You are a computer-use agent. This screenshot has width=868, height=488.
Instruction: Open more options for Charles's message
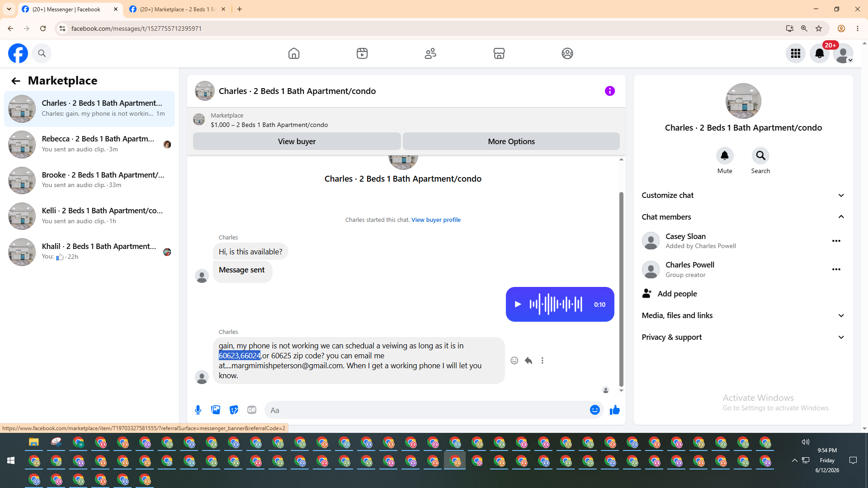pyautogui.click(x=542, y=361)
